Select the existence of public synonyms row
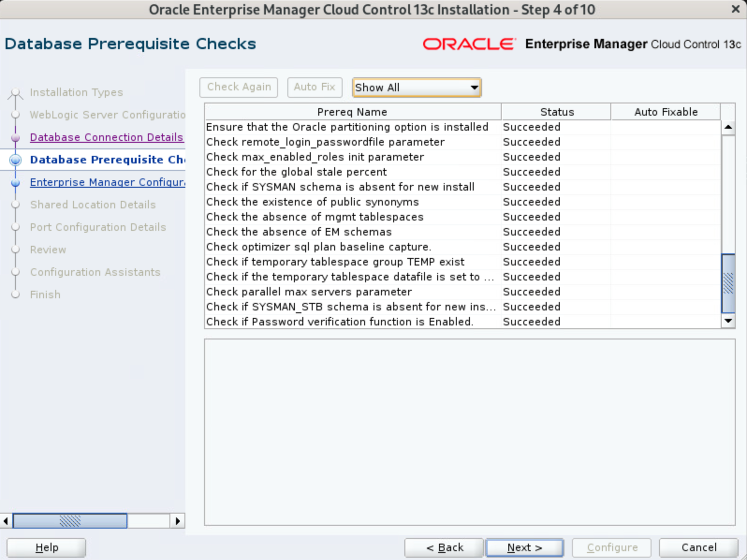The width and height of the screenshot is (747, 560). (462, 202)
